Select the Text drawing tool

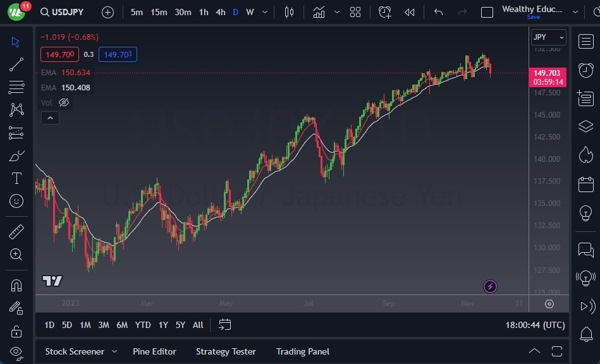pos(16,178)
